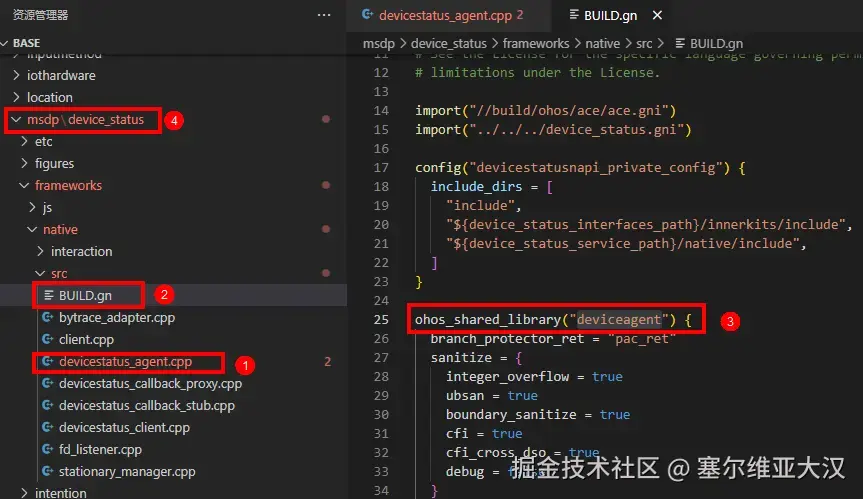Click the C++ icon of devicestatus_callback_stub.cpp
This screenshot has height=499, width=863.
pos(48,405)
